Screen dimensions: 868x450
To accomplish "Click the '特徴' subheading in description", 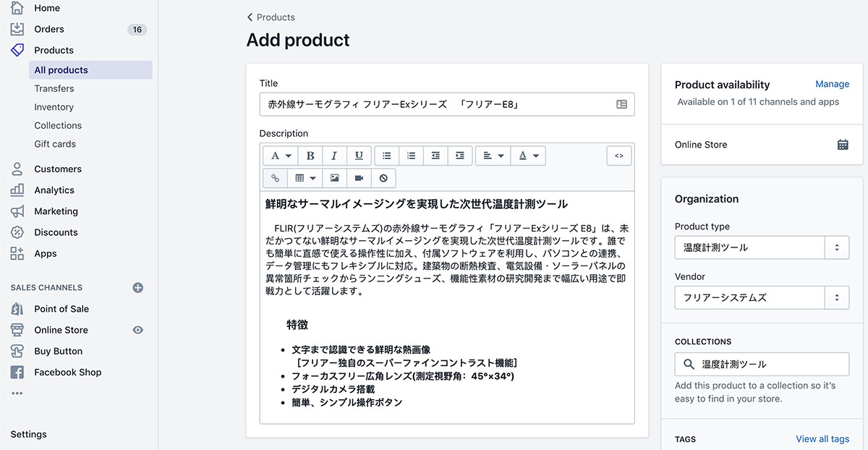I will pos(297,324).
